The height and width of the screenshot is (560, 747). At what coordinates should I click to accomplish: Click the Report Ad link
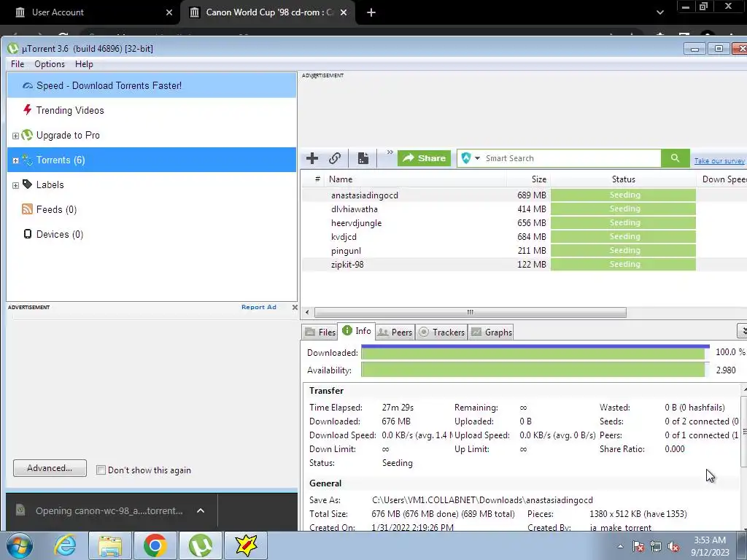pos(259,307)
